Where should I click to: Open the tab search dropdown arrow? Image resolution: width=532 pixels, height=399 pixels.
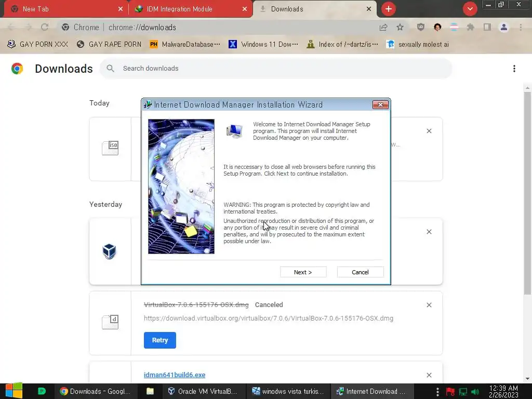point(470,9)
